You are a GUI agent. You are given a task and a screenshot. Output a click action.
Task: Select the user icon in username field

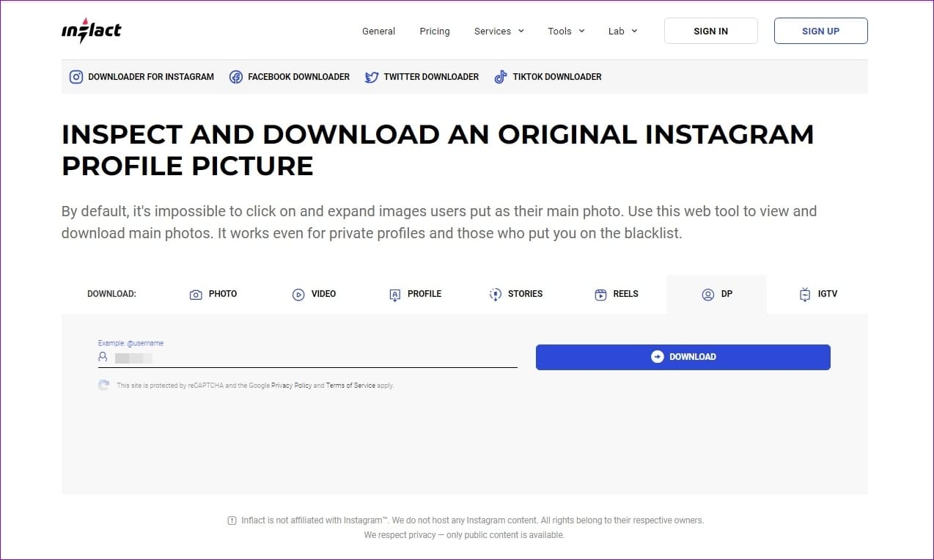[103, 357]
